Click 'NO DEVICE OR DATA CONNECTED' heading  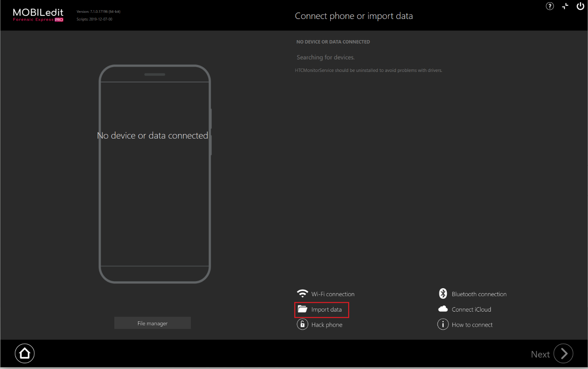click(x=333, y=42)
